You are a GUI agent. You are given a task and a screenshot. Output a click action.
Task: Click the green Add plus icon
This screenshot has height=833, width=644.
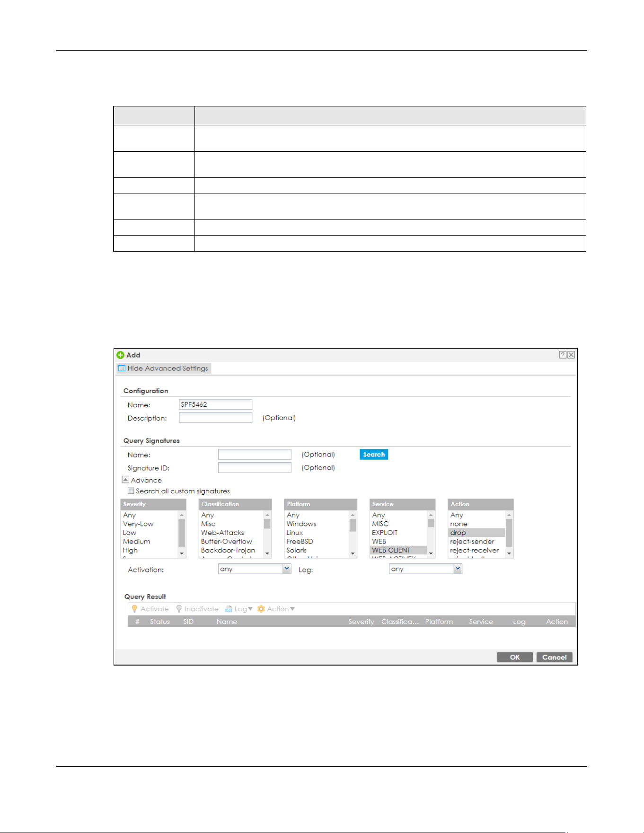[120, 355]
